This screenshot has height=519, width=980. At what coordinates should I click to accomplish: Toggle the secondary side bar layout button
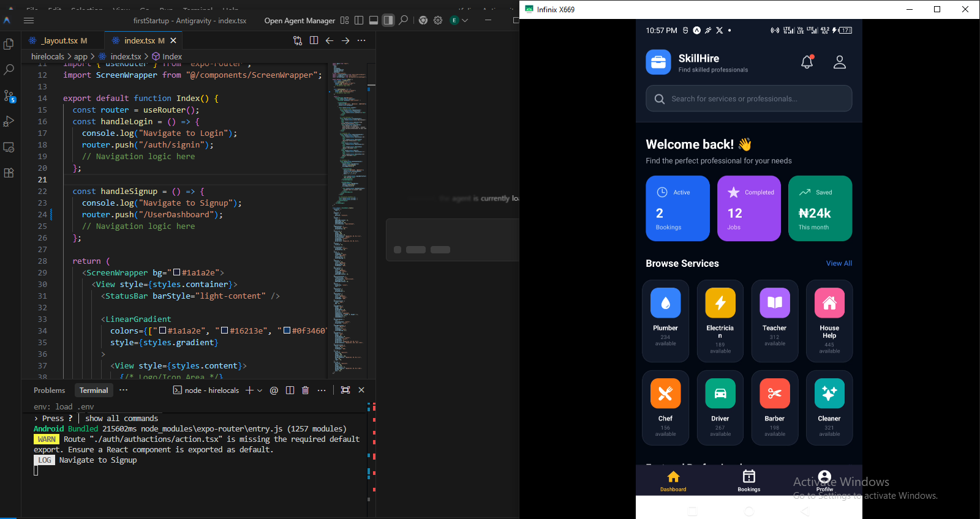click(388, 20)
